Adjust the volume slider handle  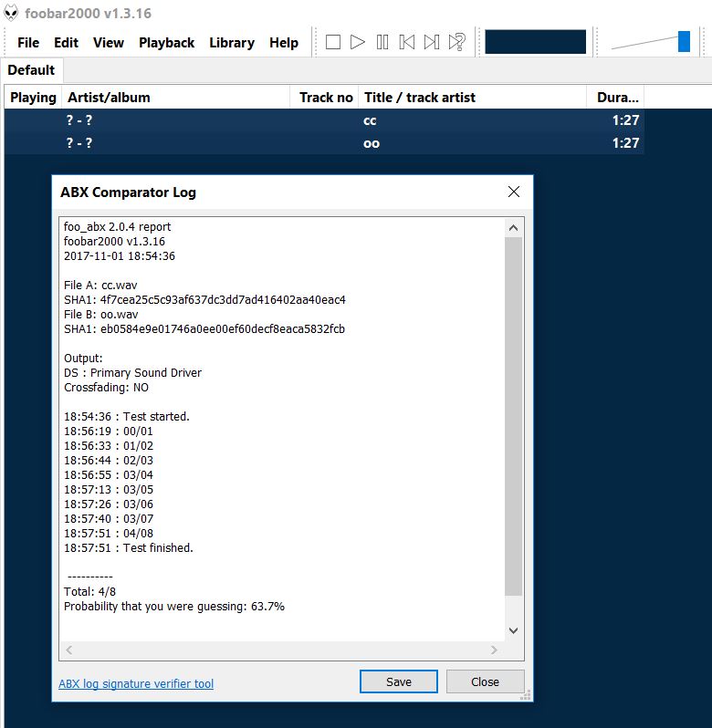pyautogui.click(x=684, y=41)
